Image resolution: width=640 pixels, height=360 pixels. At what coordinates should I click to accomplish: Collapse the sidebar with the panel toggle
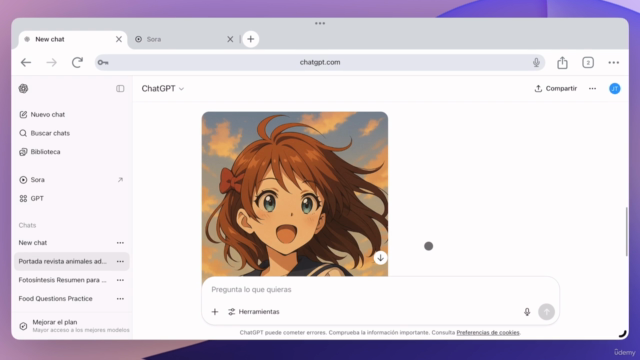coord(120,89)
